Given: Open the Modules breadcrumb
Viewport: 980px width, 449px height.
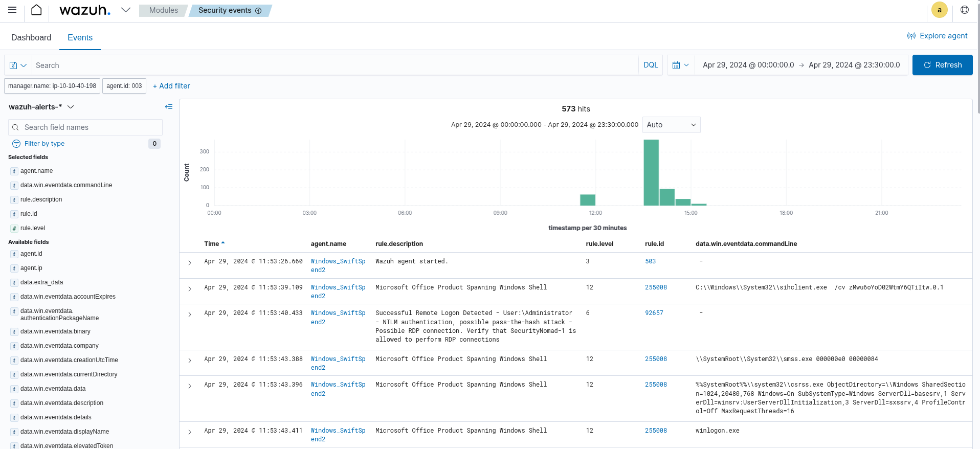Looking at the screenshot, I should click(163, 10).
